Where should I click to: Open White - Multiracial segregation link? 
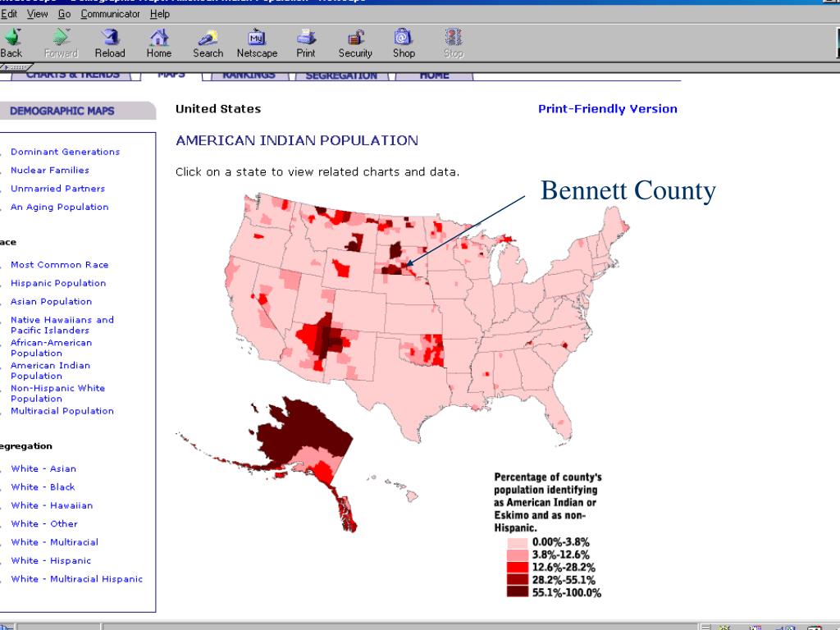(x=55, y=542)
